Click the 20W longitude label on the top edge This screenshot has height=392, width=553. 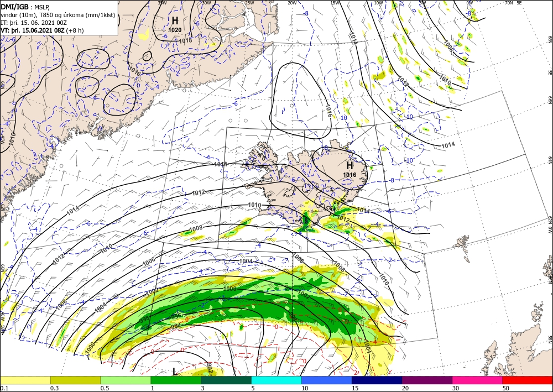[292, 3]
